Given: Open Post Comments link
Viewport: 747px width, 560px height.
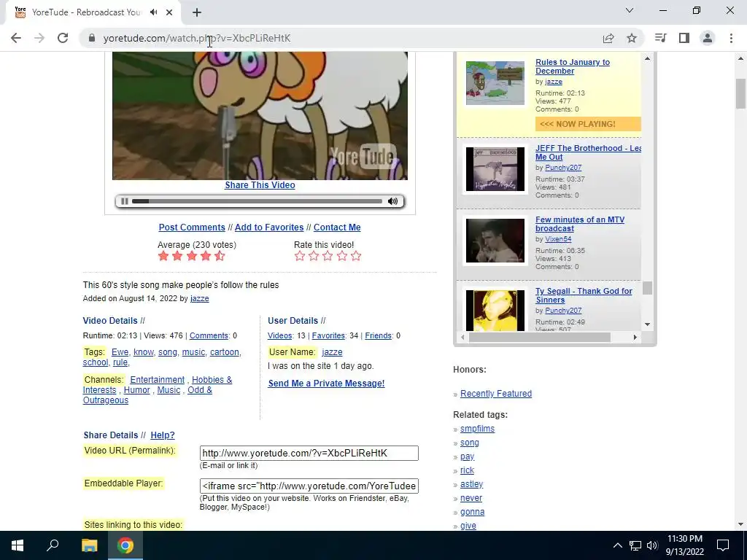Looking at the screenshot, I should coord(192,227).
